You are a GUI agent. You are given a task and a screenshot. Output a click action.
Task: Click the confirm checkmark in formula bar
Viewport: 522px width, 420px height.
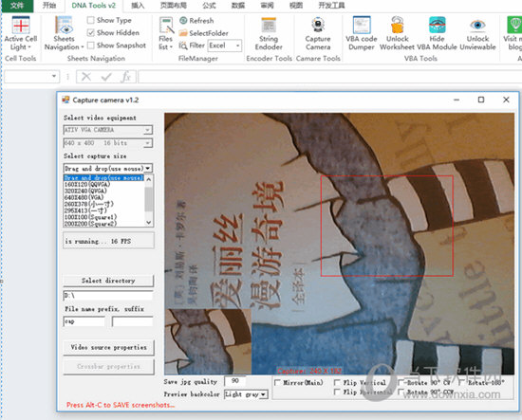(x=106, y=77)
